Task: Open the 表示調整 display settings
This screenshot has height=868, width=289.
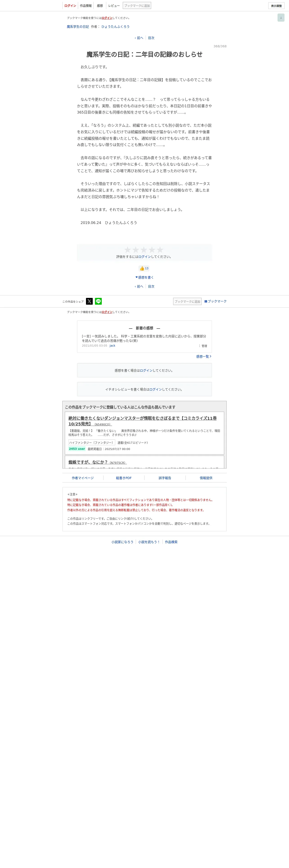Action: [x=276, y=6]
